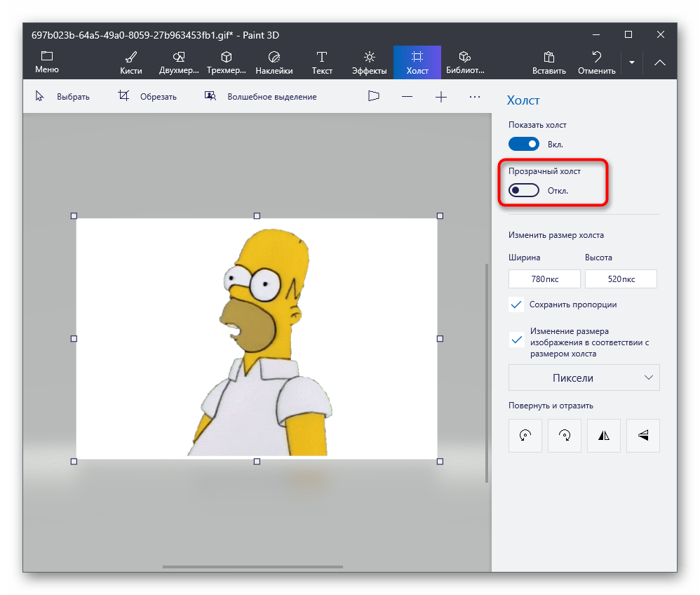Click the Волшебное выделение button
Screen dimensions: 700x595
[x=260, y=97]
